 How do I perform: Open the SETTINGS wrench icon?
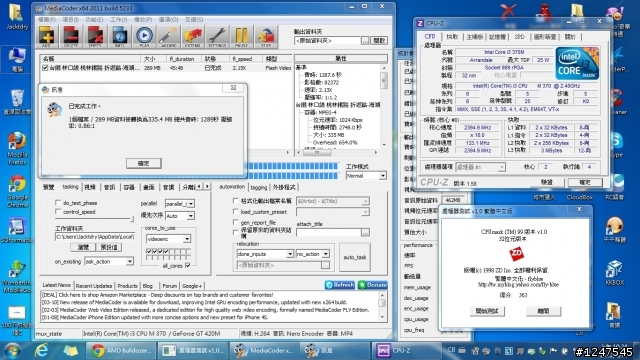tap(217, 37)
